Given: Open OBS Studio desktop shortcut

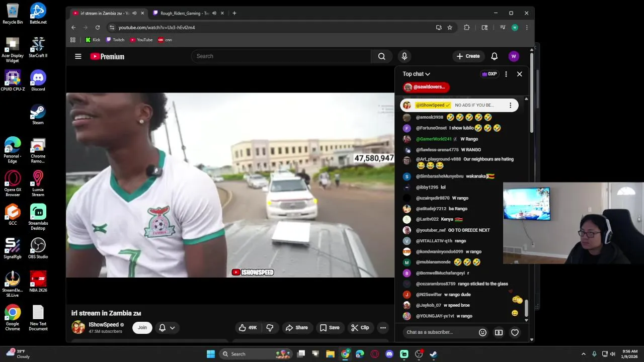Looking at the screenshot, I should 38,248.
